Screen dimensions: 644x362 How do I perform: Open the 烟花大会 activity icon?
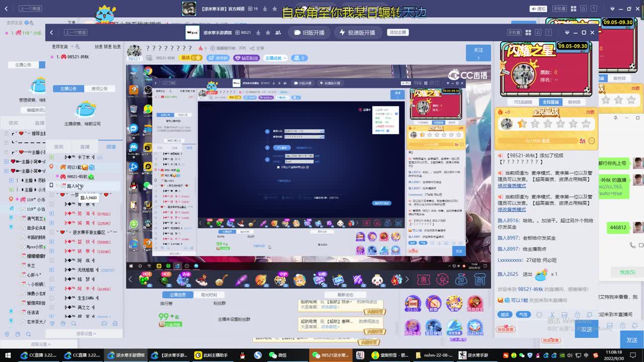coord(413,328)
